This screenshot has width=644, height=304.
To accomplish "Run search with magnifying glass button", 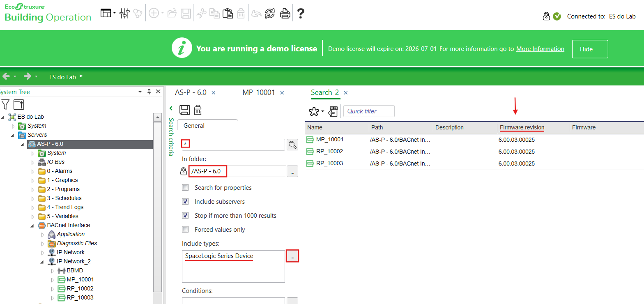I will point(292,145).
